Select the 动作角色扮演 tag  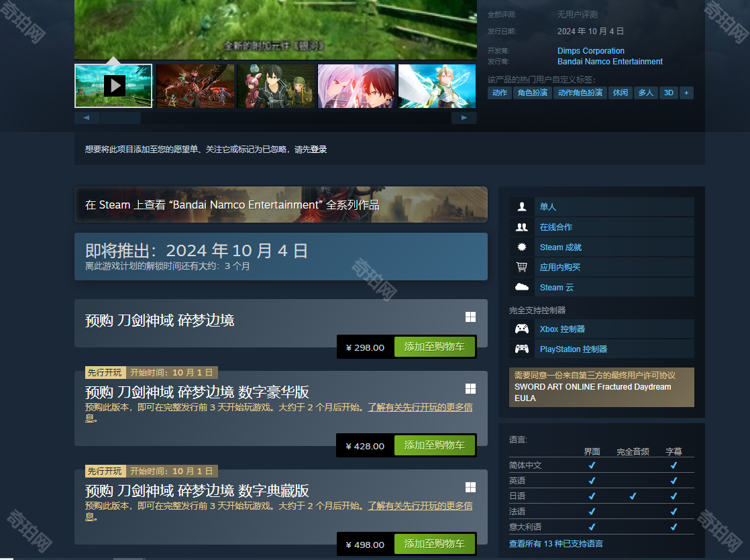[x=580, y=93]
